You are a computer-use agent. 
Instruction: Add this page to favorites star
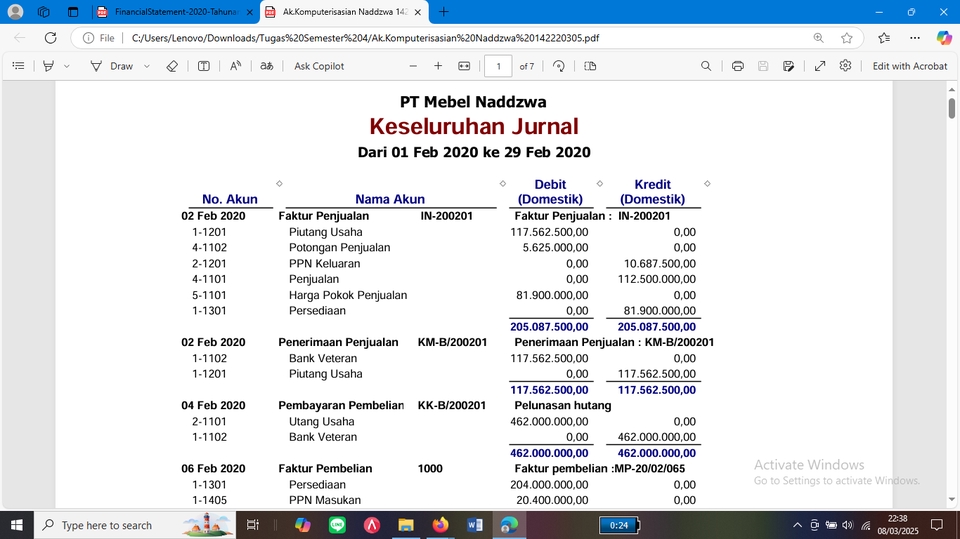[847, 38]
